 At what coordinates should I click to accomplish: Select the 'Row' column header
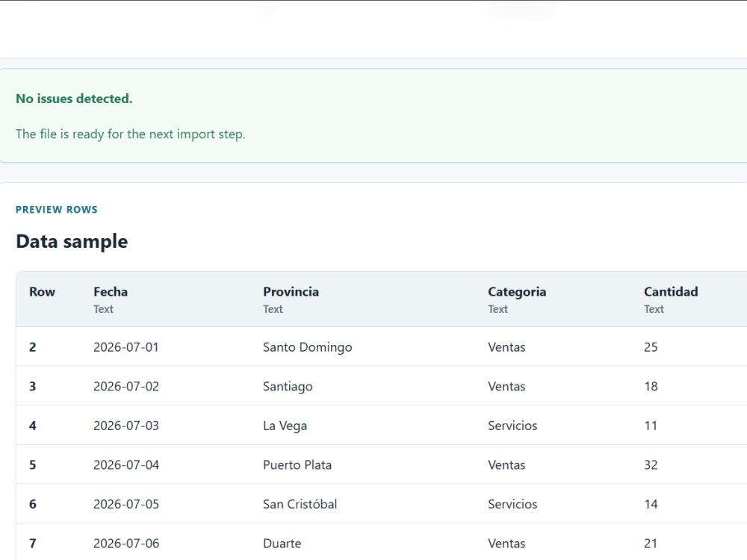(x=42, y=291)
